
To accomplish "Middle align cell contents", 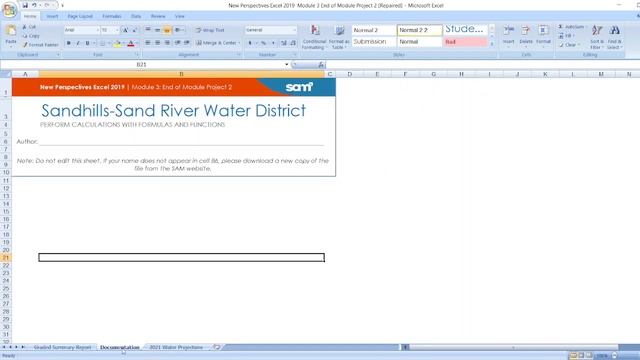I will point(158,30).
